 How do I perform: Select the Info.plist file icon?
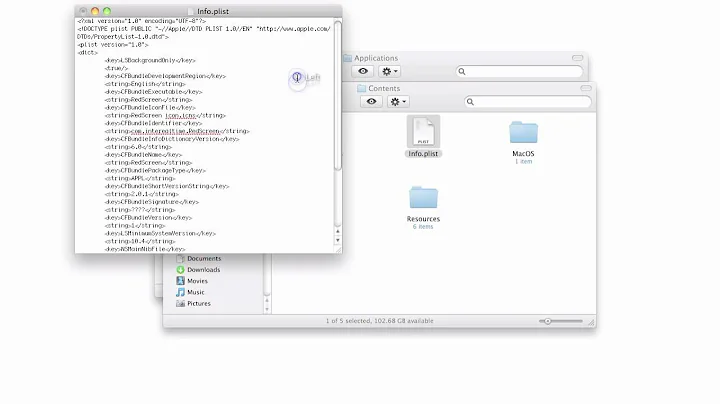423,131
